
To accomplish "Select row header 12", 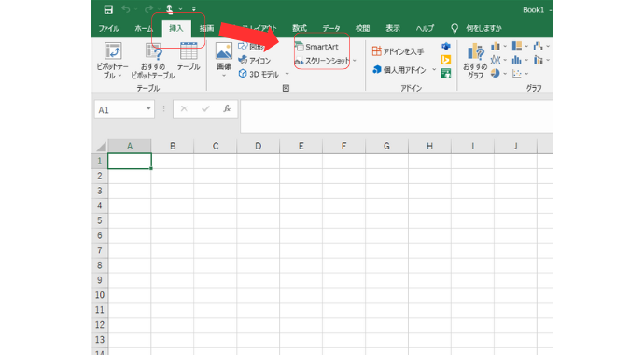I will [x=99, y=324].
